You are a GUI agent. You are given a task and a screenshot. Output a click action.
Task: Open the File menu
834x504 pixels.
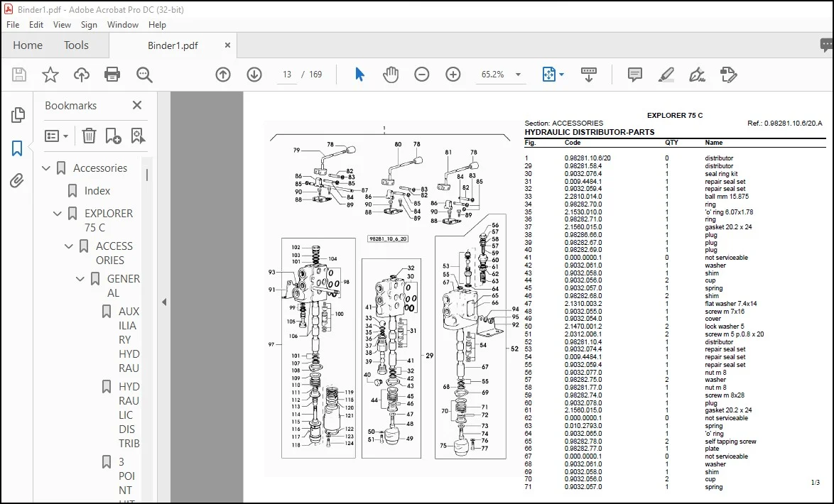point(13,25)
